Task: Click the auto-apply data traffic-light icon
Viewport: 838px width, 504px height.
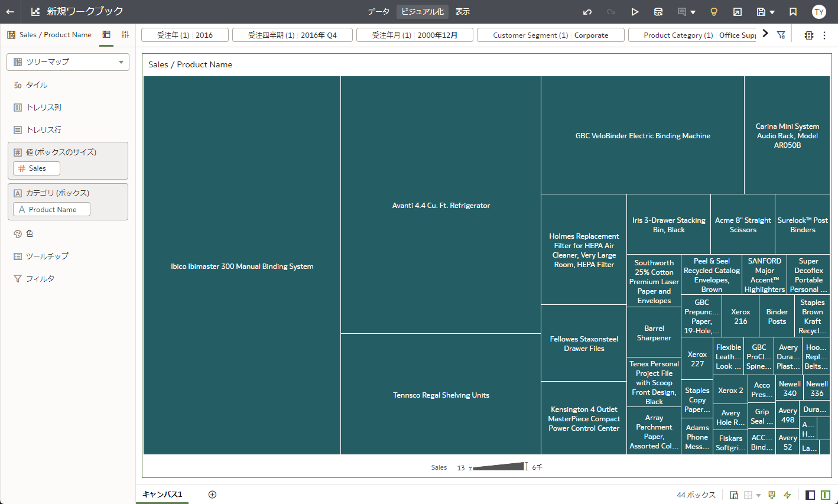Action: [x=809, y=35]
